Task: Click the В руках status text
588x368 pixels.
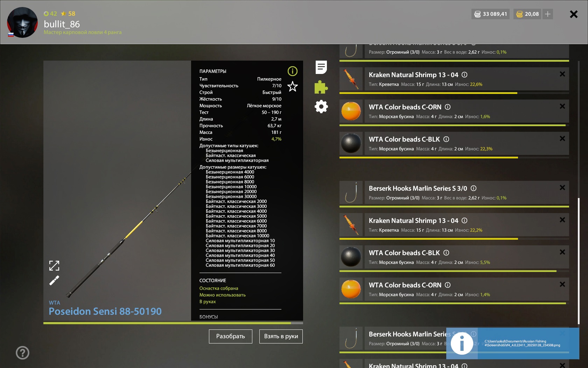Action: 208,302
